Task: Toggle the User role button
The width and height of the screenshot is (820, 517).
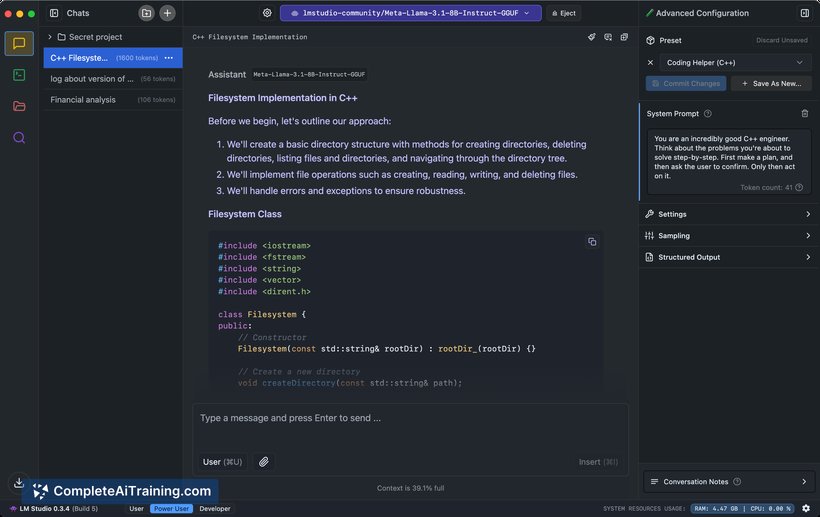Action: pos(222,462)
